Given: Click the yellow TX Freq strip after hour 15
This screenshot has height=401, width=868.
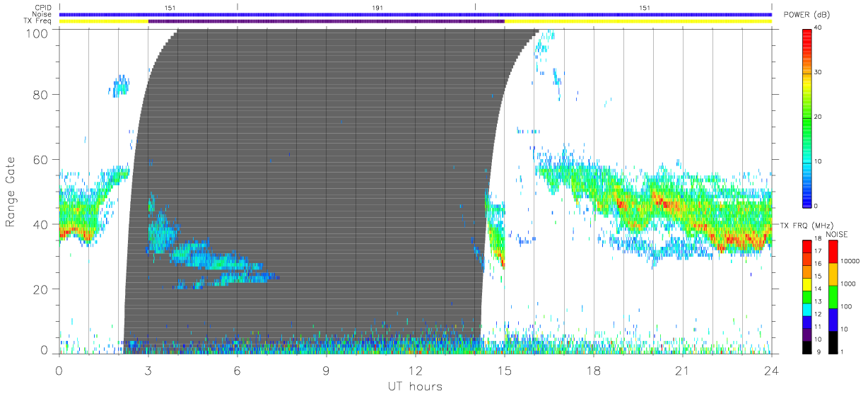Looking at the screenshot, I should click(638, 21).
